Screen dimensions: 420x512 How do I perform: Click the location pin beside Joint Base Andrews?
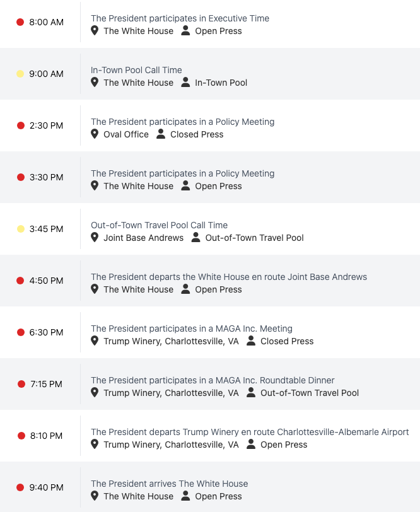click(95, 238)
